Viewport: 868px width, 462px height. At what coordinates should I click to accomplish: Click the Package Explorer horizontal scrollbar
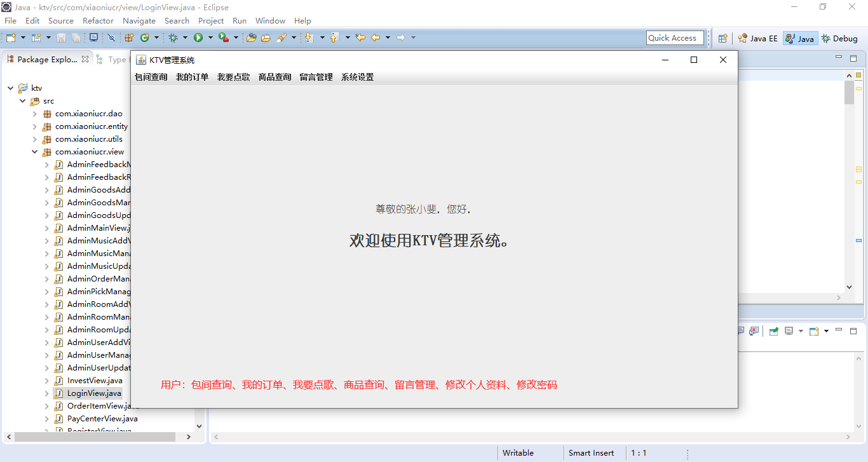(x=95, y=437)
